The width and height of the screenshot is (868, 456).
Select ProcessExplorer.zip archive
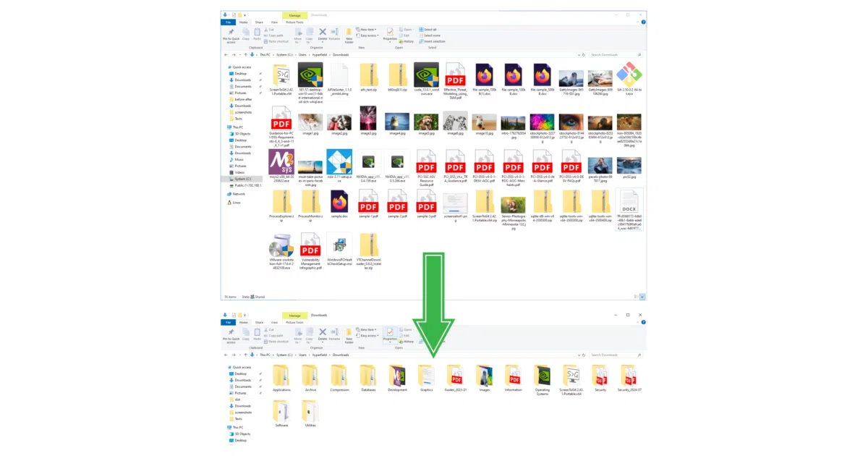281,206
